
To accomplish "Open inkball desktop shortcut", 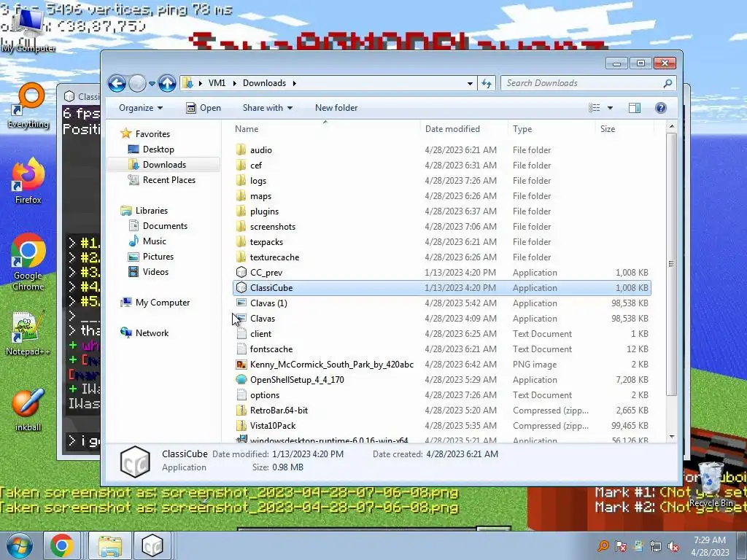I will tap(28, 410).
